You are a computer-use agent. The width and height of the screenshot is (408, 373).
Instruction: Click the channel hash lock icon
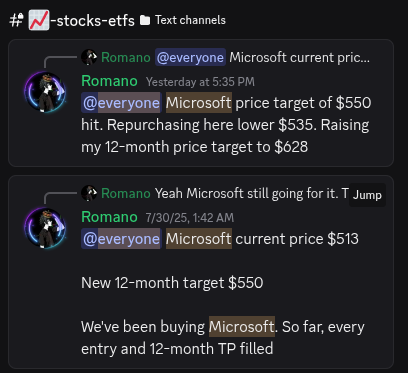16,20
